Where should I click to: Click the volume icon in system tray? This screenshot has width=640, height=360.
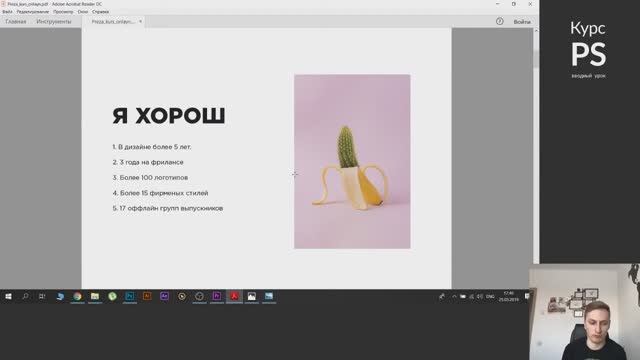point(480,296)
